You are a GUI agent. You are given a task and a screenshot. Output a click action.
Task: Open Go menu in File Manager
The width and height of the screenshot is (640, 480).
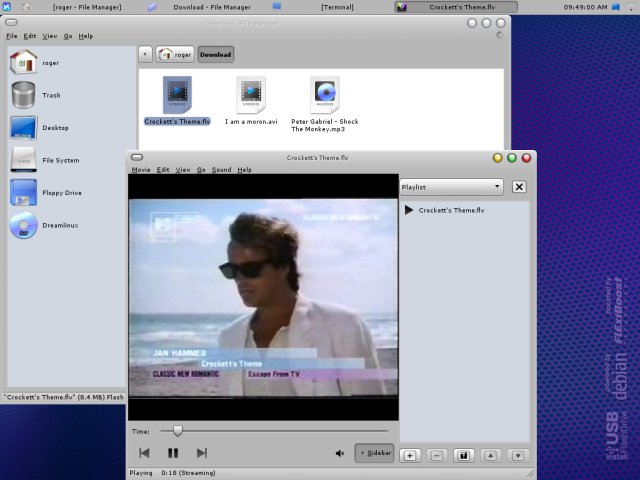(68, 36)
